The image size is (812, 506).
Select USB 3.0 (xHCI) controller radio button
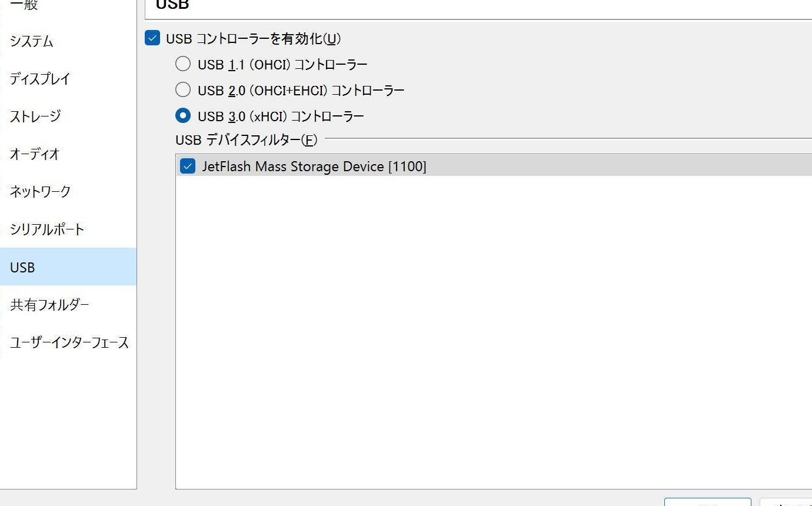[183, 115]
